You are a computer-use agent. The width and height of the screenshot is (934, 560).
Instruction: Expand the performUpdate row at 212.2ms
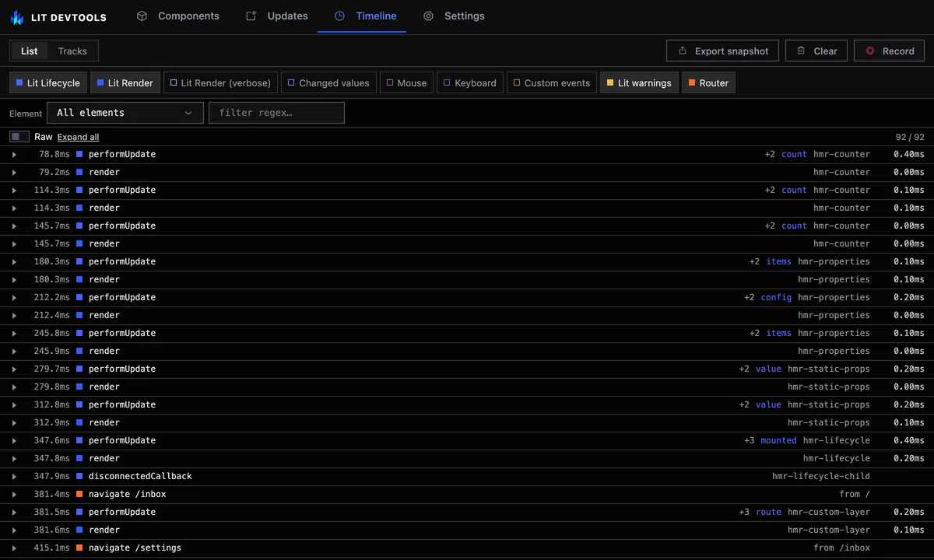click(x=14, y=298)
